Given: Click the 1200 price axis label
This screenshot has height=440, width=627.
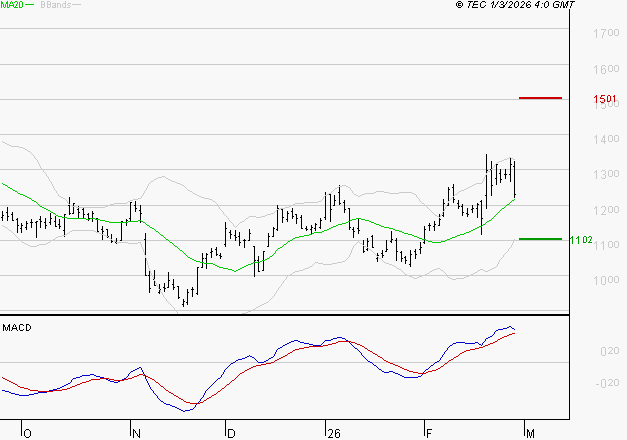Looking at the screenshot, I should click(x=606, y=210).
